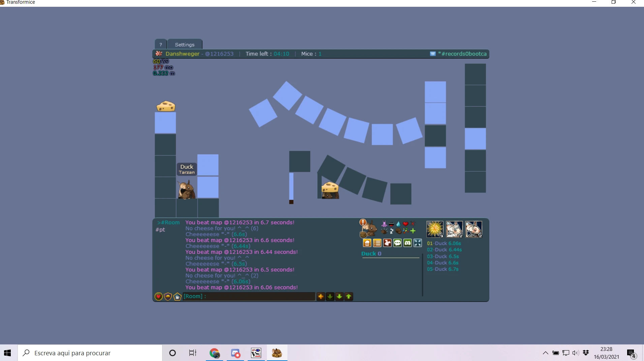Select the purple dress dance emote
The image size is (644, 361).
click(x=384, y=224)
